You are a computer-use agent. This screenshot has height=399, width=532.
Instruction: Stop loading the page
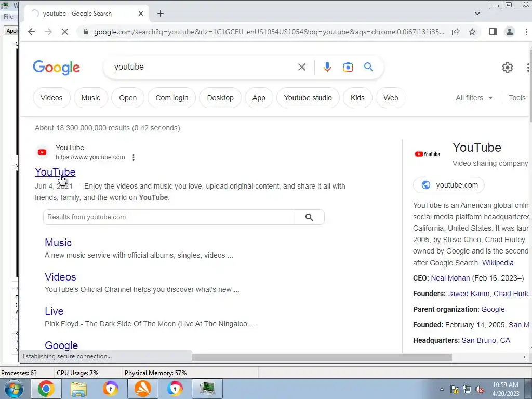65,32
